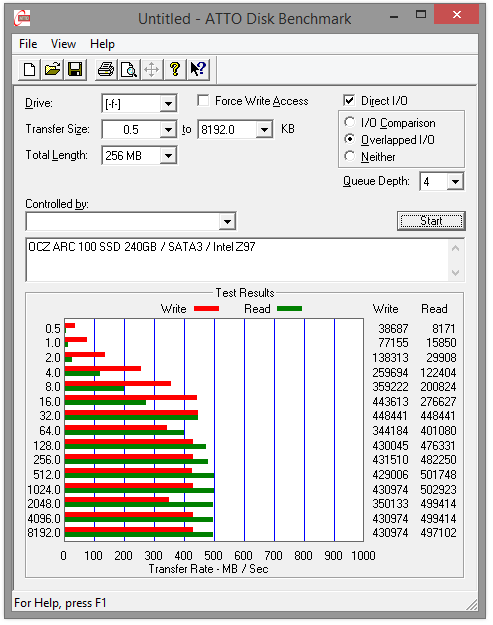The height and width of the screenshot is (625, 493).
Task: Click the 1024.0 row label in chart
Action: tap(44, 489)
